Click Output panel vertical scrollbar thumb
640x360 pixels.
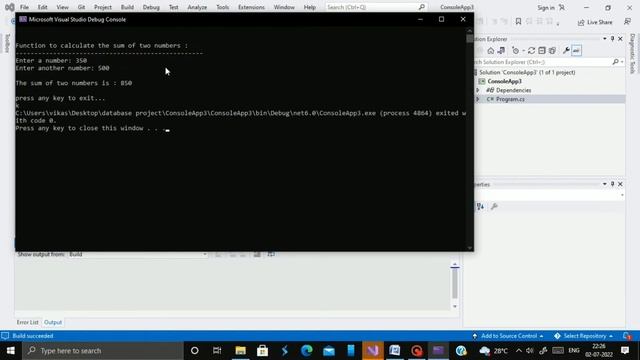click(x=455, y=284)
